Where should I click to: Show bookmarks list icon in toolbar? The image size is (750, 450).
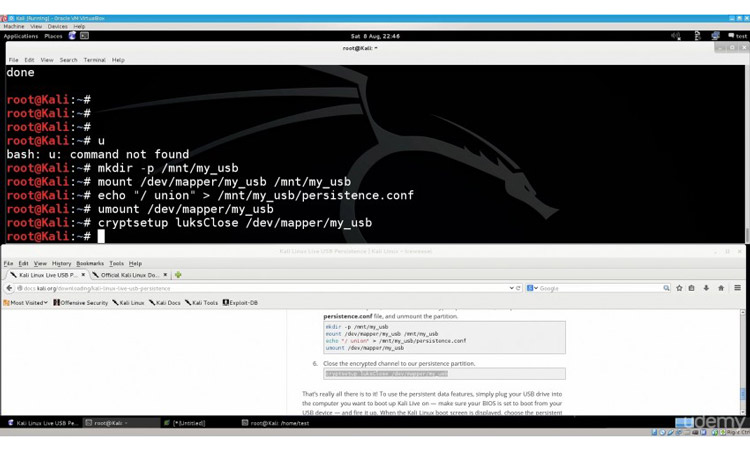click(x=692, y=288)
